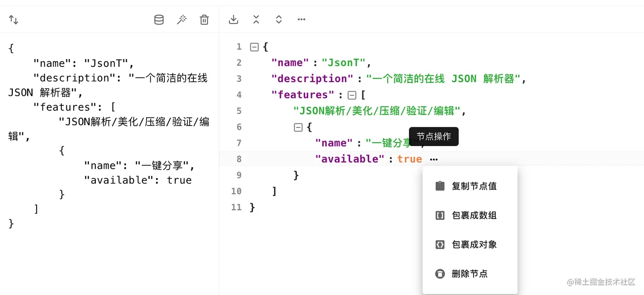644x295 pixels.
Task: Select 复制节点值 menu item
Action: coord(470,186)
